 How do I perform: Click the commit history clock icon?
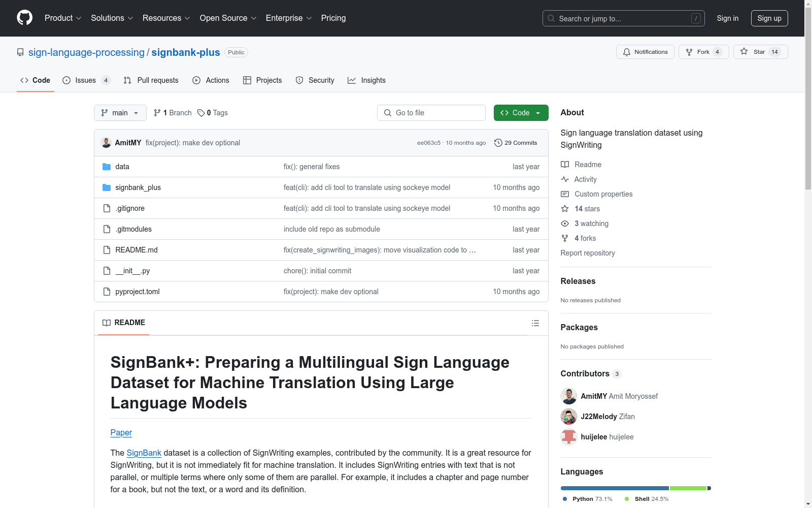498,143
